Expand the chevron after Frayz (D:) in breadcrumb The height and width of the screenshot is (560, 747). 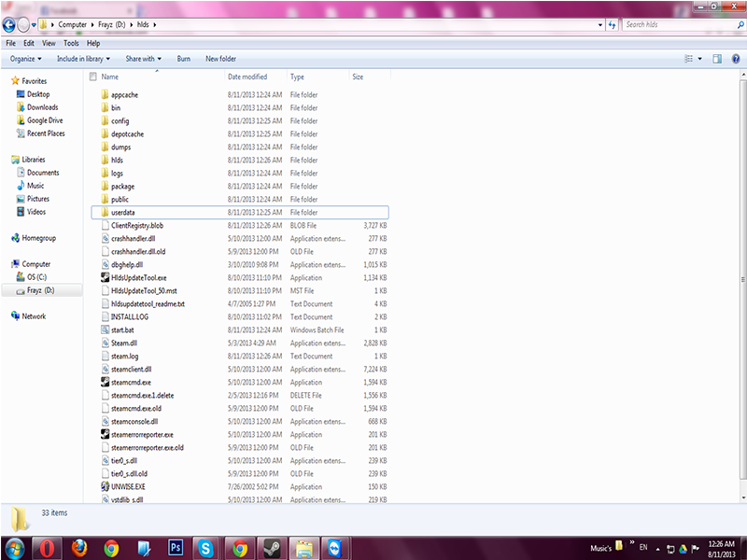tap(131, 25)
